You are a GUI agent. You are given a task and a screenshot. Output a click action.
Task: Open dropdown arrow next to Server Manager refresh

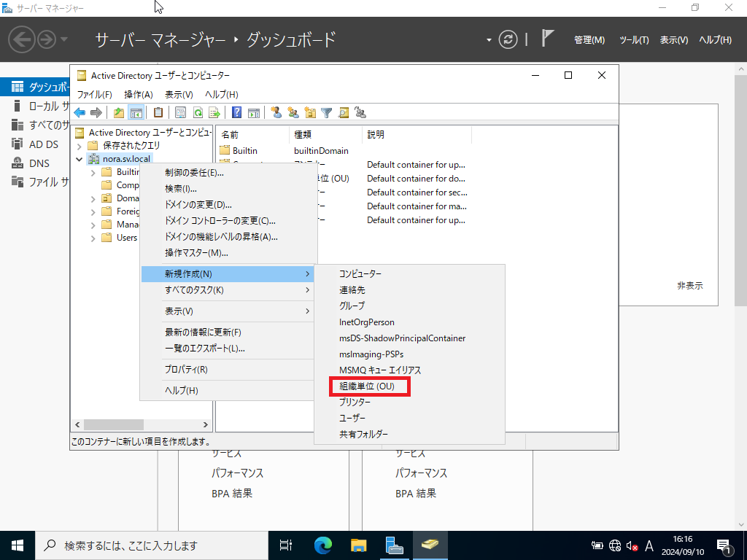pos(489,40)
